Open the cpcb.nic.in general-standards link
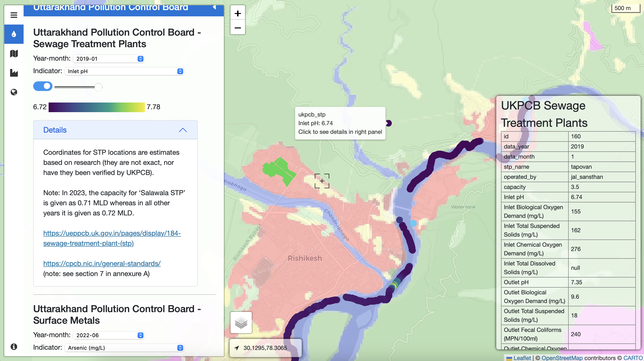 coord(102,263)
